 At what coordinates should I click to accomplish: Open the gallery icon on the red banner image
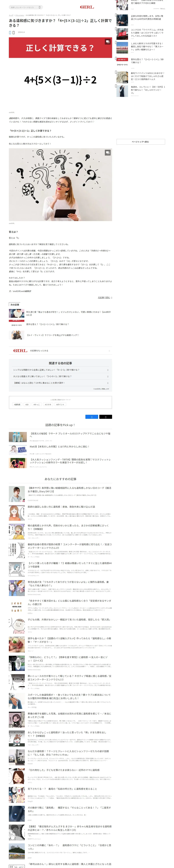point(107,42)
